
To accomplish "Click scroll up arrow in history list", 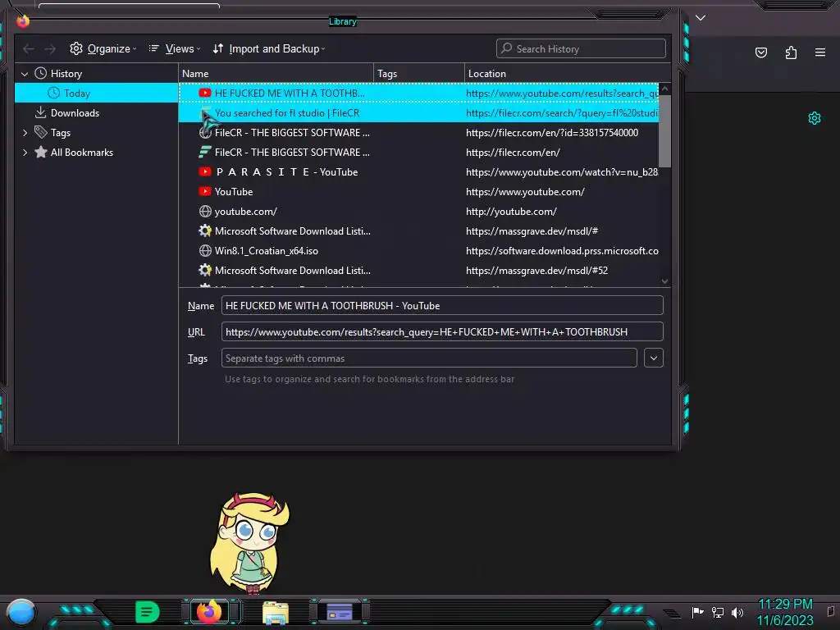I will (664, 89).
